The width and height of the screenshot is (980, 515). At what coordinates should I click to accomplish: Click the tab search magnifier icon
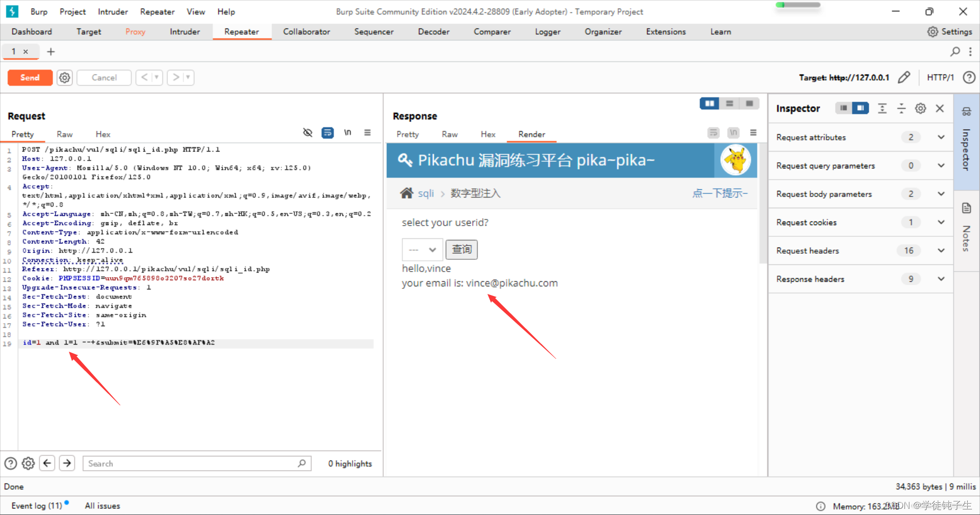[x=955, y=52]
